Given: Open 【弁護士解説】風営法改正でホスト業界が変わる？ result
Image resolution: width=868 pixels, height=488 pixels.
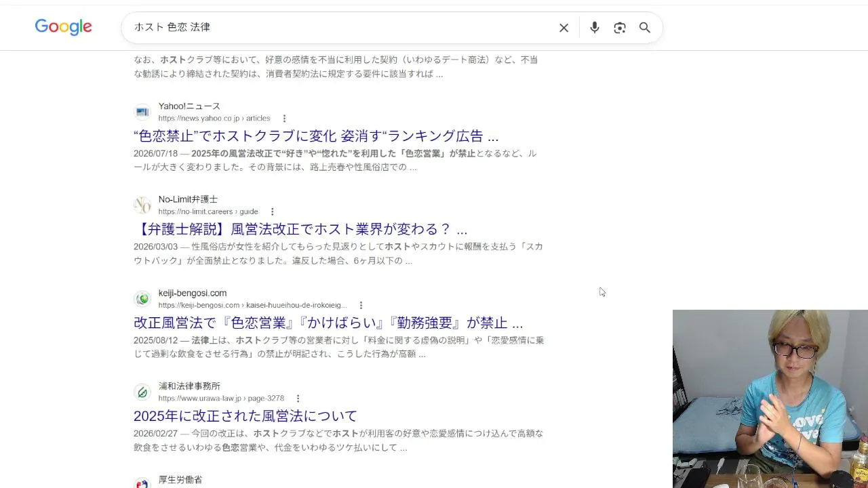Looking at the screenshot, I should click(x=300, y=229).
